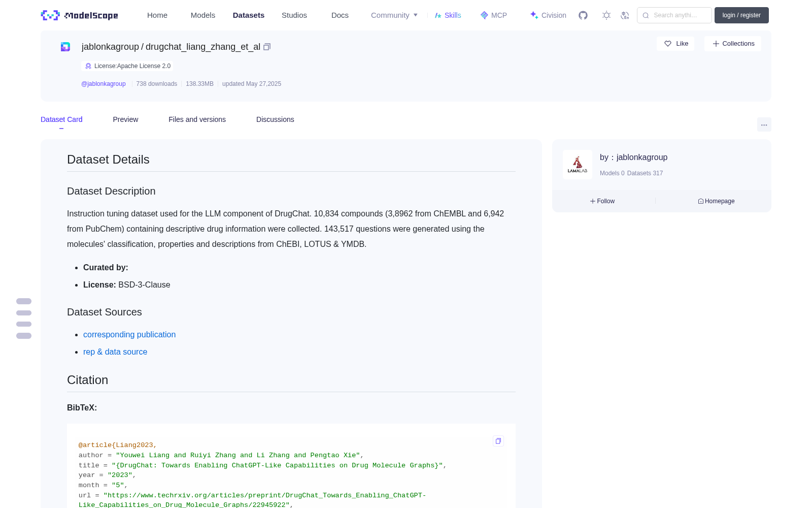Jump to second section via outline bar
This screenshot has width=812, height=508.
pos(24,313)
